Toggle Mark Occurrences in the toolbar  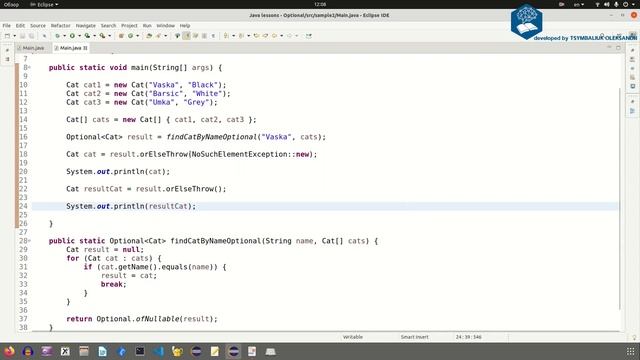pos(186,36)
